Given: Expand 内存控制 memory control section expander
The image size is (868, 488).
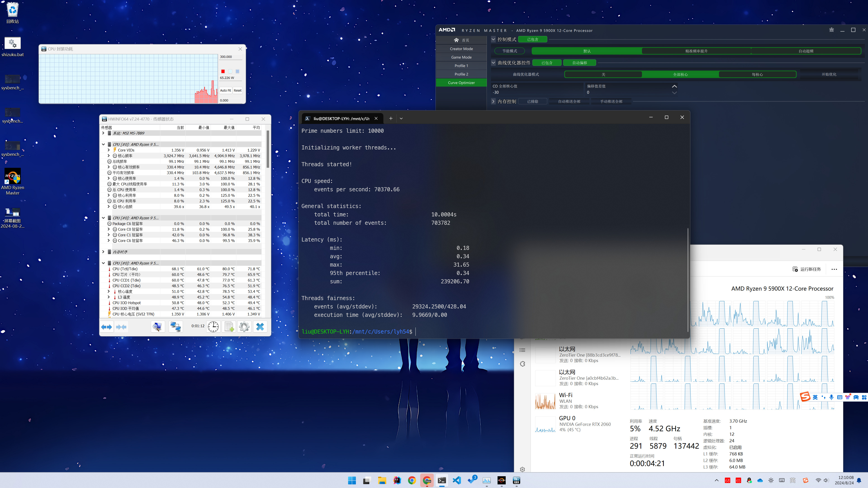Looking at the screenshot, I should (x=493, y=101).
